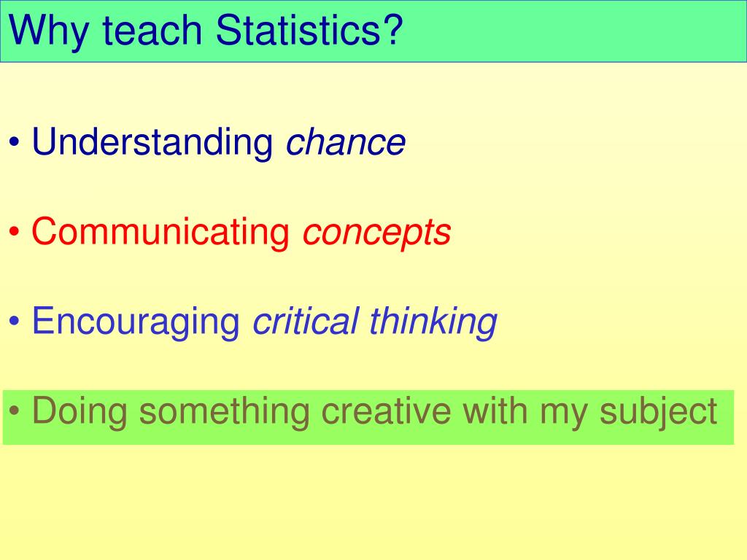Image resolution: width=747 pixels, height=560 pixels.
Task: Click the italic word "chance"
Action: coord(345,142)
